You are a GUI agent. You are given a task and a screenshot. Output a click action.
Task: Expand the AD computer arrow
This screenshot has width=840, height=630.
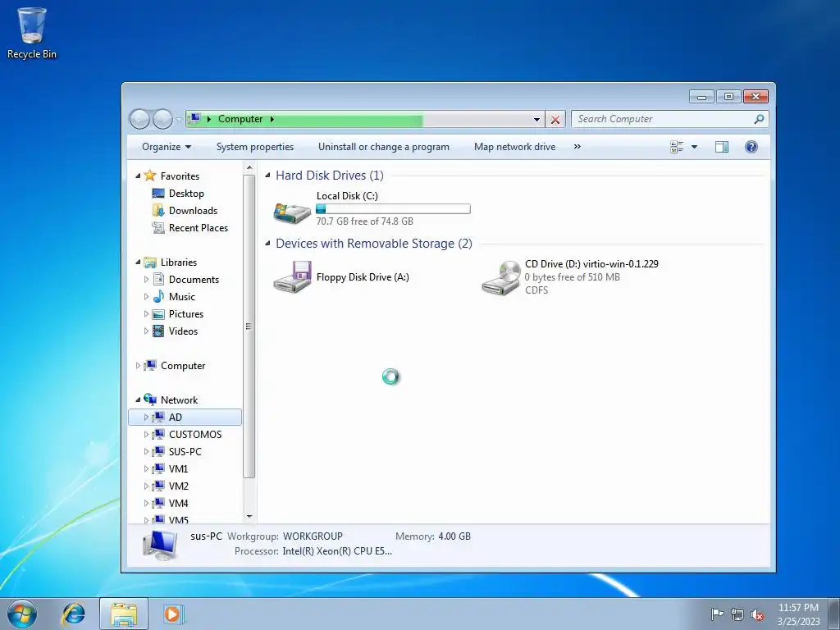146,418
